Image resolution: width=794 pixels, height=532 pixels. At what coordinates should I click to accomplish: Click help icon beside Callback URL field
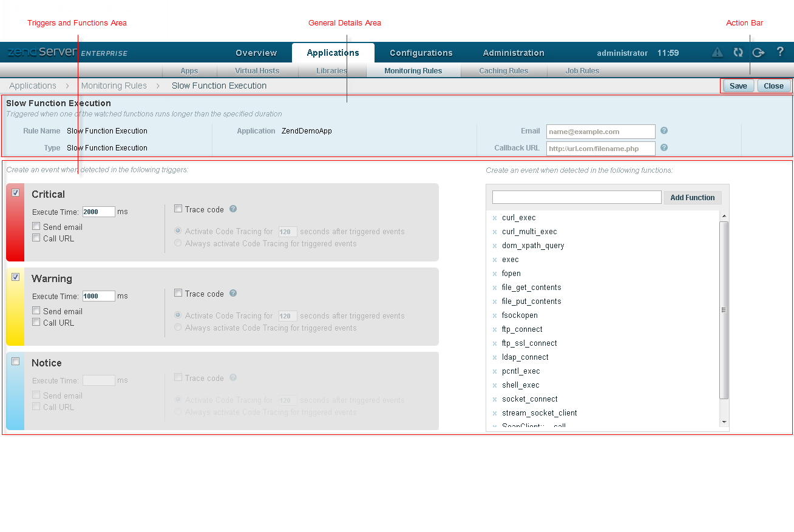(664, 147)
